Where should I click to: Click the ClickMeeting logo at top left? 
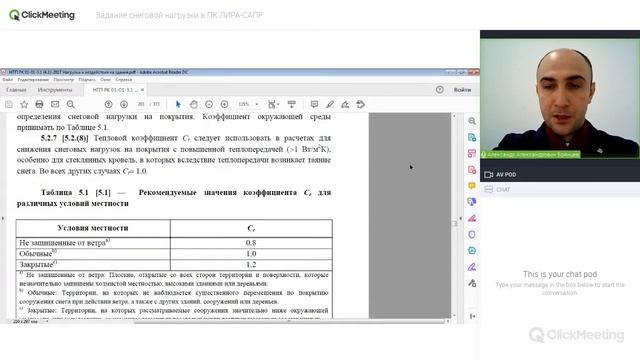[x=42, y=15]
